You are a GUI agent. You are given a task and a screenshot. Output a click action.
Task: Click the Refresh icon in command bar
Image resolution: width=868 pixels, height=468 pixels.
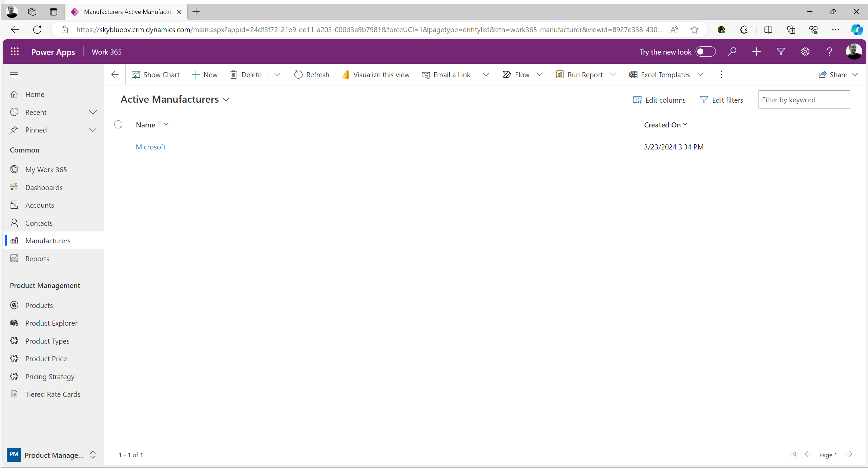298,75
